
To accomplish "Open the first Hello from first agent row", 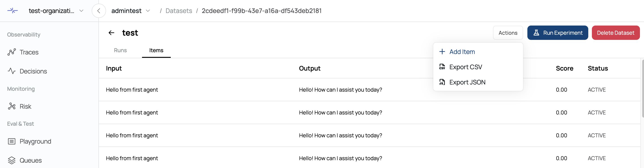I will pos(132,90).
